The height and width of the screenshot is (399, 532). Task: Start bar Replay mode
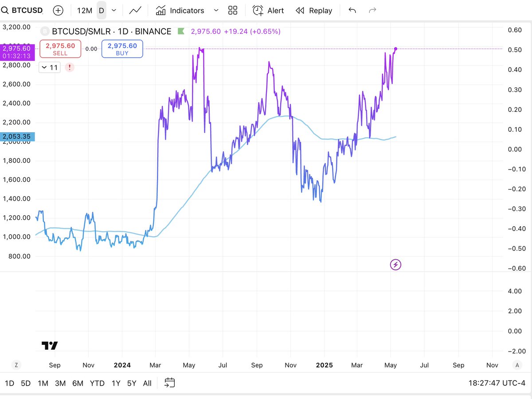pos(314,10)
